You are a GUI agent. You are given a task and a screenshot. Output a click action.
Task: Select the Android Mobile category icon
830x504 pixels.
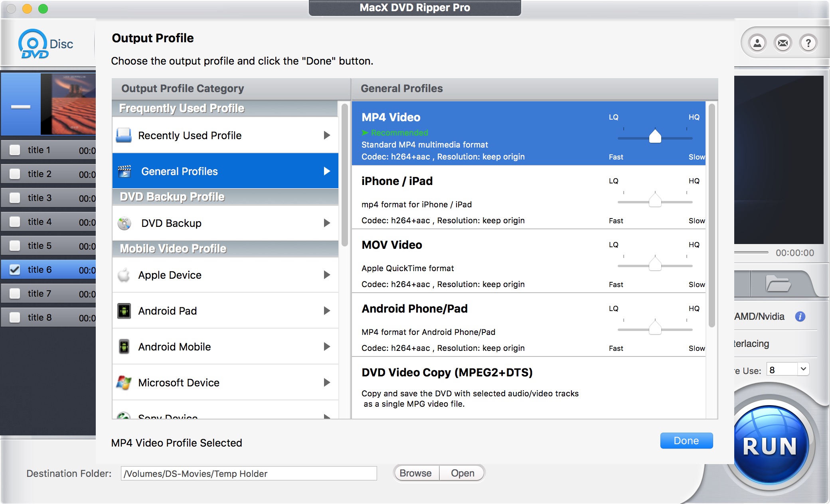click(124, 346)
